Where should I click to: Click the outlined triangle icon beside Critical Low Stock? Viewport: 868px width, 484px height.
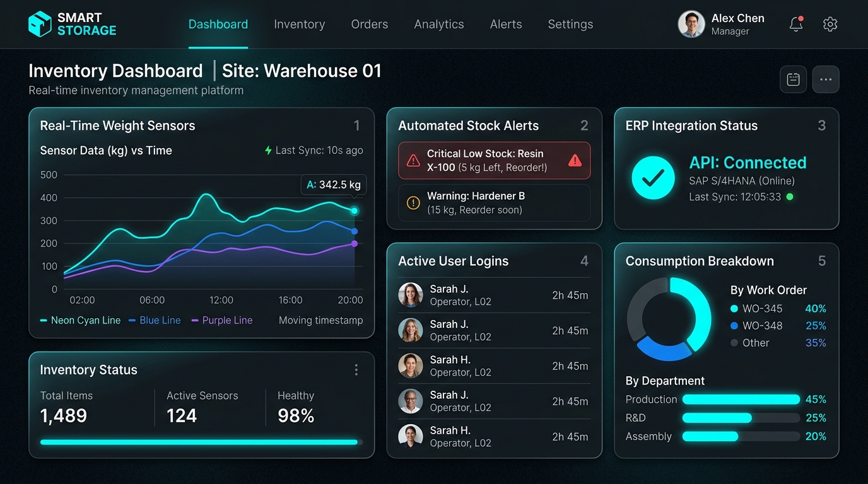[413, 161]
